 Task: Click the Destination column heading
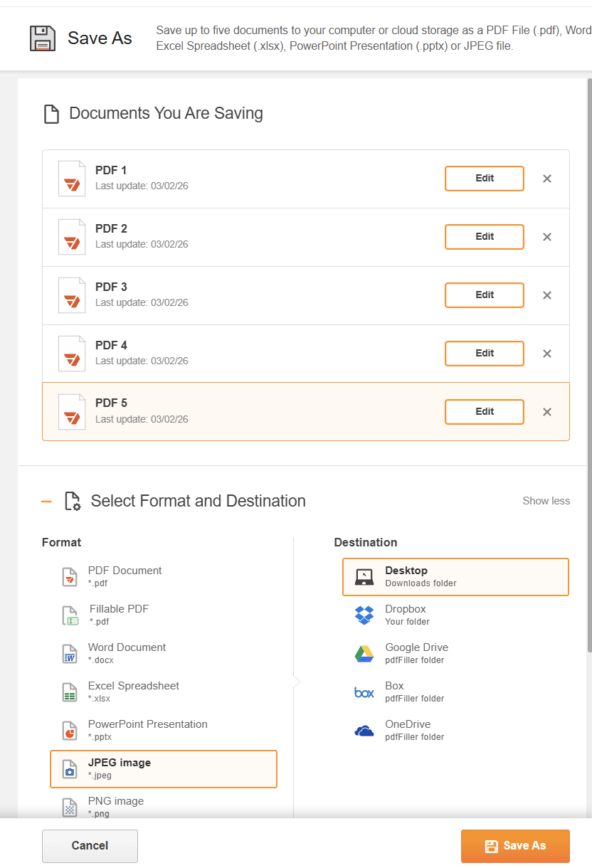point(366,542)
